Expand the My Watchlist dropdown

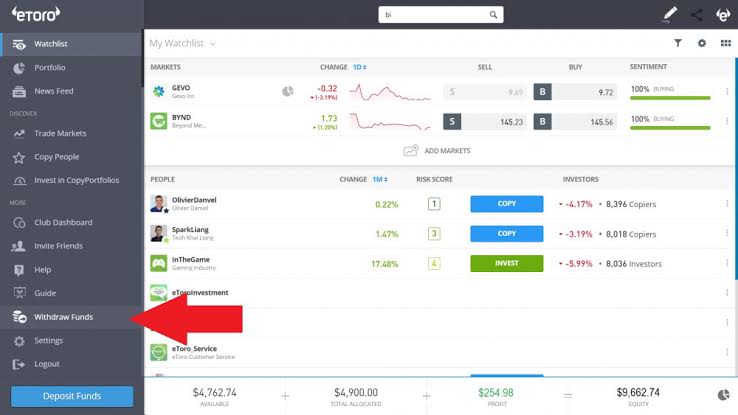(x=183, y=43)
